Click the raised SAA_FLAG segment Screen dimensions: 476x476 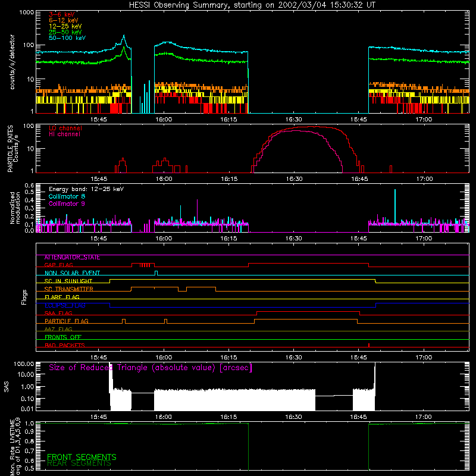click(x=308, y=312)
